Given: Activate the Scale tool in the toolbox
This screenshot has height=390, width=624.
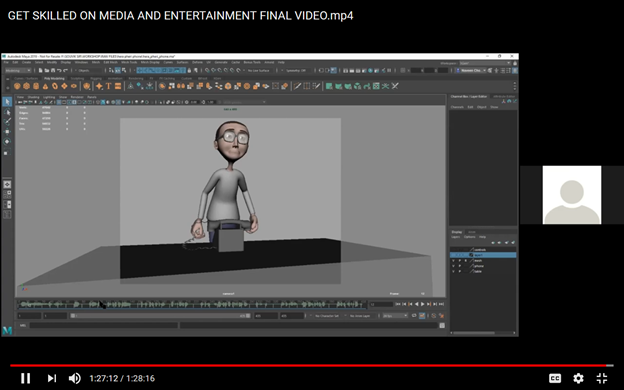Looking at the screenshot, I should [x=7, y=152].
